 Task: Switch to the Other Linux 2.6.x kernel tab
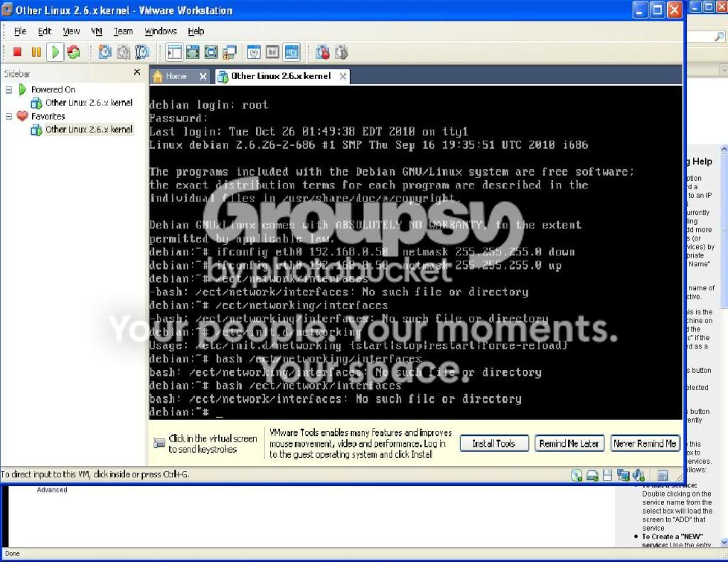coord(281,76)
